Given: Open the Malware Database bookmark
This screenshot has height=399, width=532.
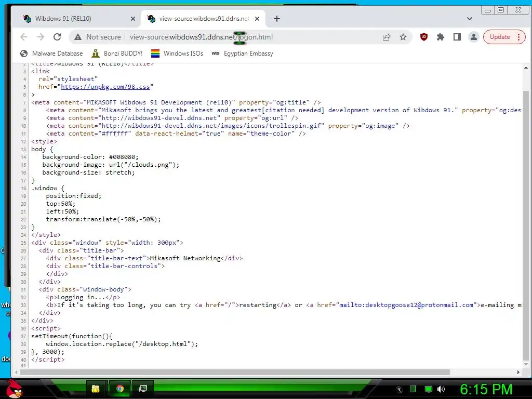Looking at the screenshot, I should click(x=51, y=54).
